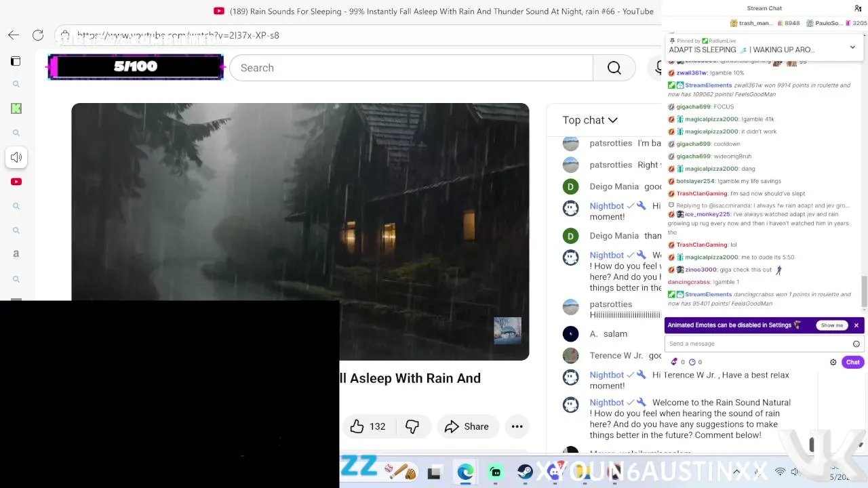Go back in the browser

tap(14, 35)
